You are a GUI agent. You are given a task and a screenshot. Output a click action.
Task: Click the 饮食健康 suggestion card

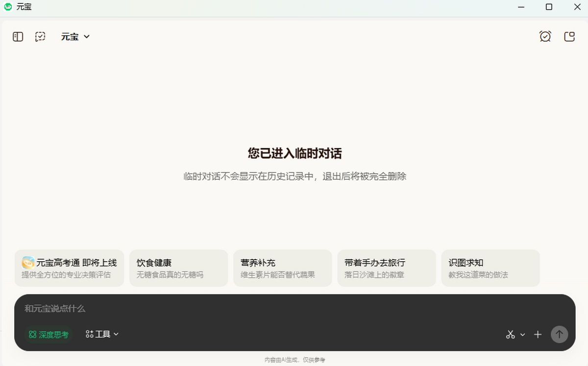click(x=178, y=268)
